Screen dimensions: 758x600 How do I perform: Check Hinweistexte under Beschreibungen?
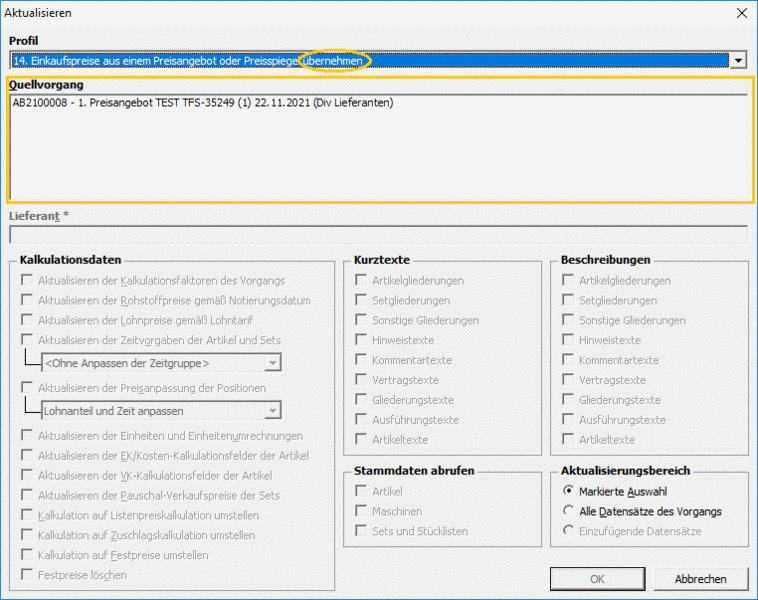(568, 339)
